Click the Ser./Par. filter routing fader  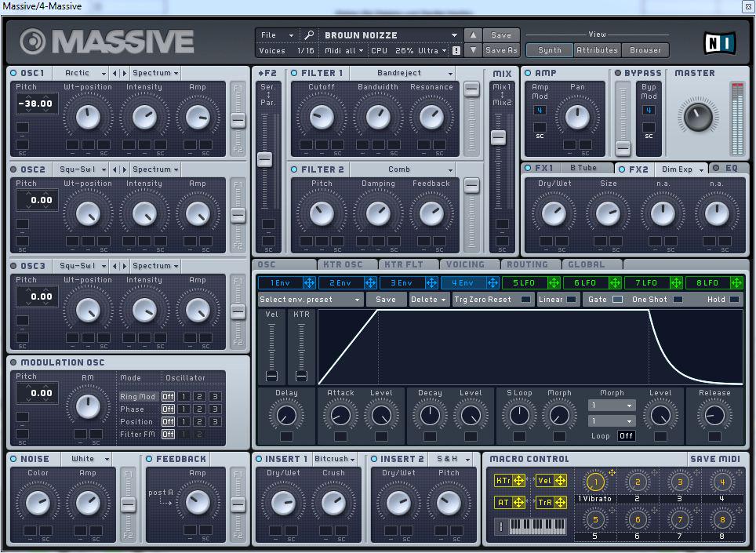click(x=264, y=159)
